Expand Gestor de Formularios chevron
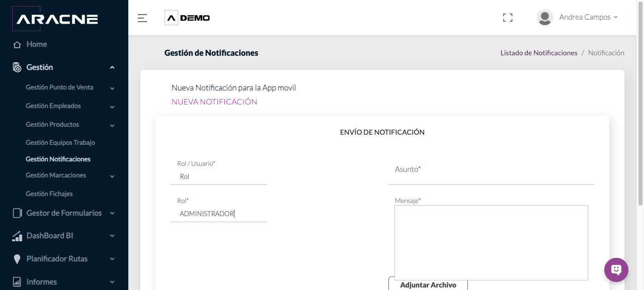Image resolution: width=644 pixels, height=290 pixels. [x=112, y=213]
